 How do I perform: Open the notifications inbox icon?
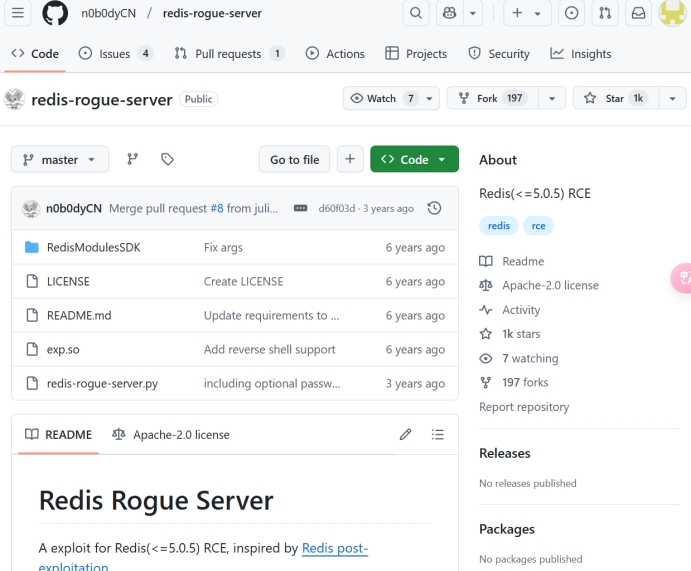(638, 13)
